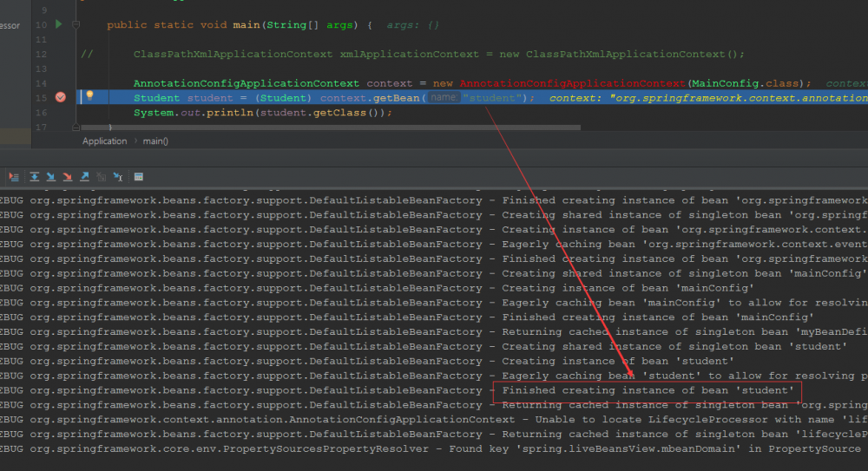Click 'student.getClass()' on line 16

click(319, 113)
